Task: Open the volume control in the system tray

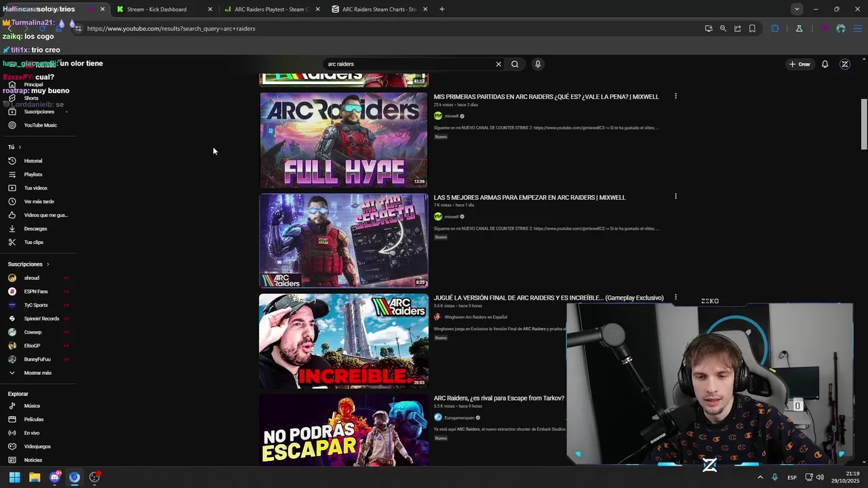Action: (x=820, y=478)
